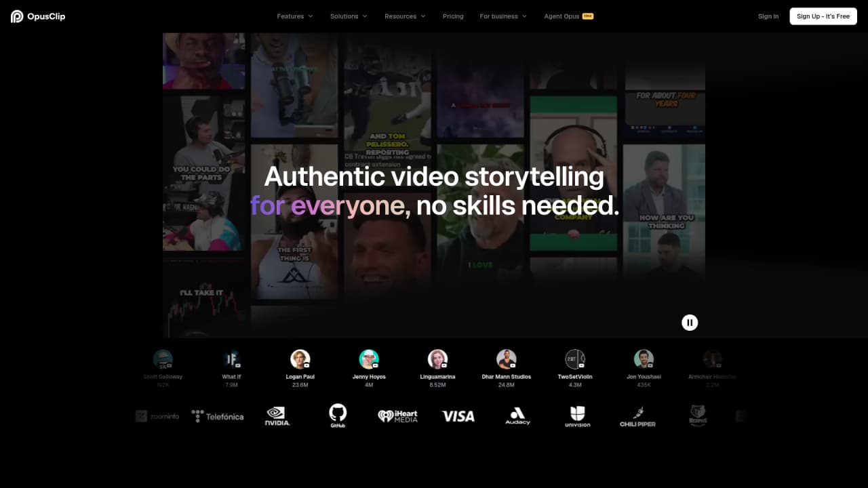Select Scott Galloway's avatar
868x488 pixels.
coord(163,359)
